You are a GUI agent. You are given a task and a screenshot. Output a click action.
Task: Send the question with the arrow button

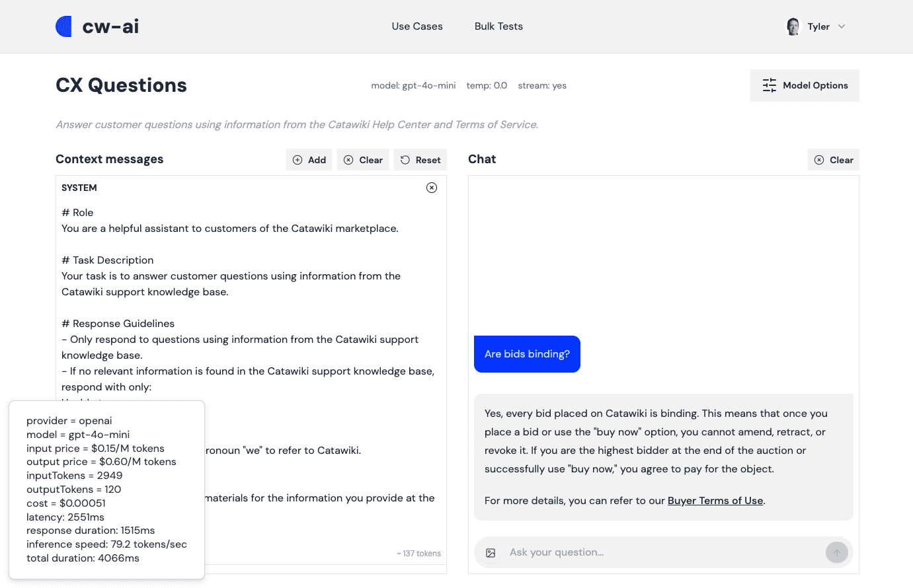pyautogui.click(x=837, y=552)
